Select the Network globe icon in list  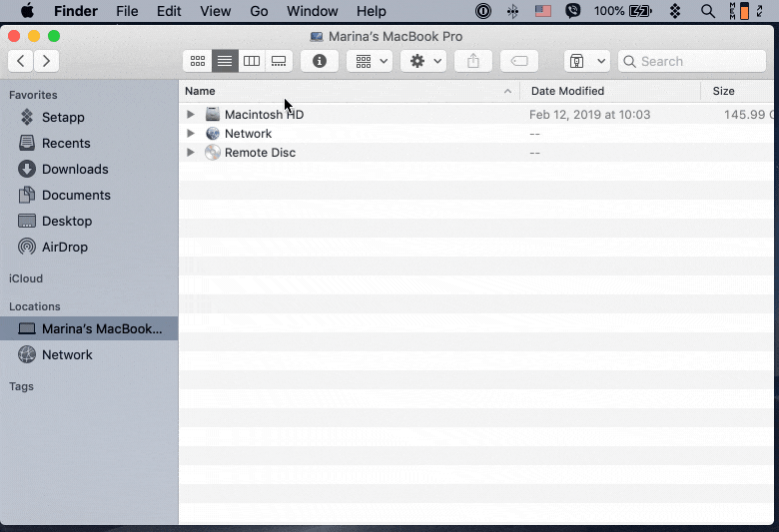point(213,133)
